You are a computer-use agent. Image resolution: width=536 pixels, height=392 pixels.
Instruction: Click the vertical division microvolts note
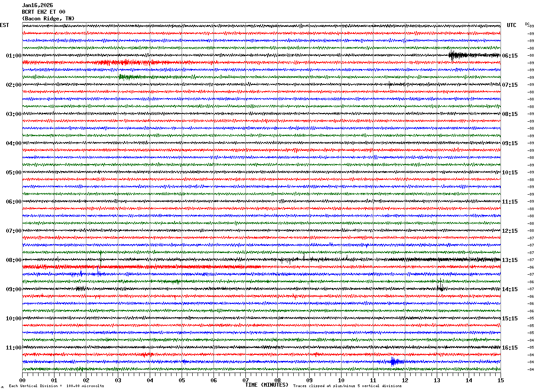[56, 386]
